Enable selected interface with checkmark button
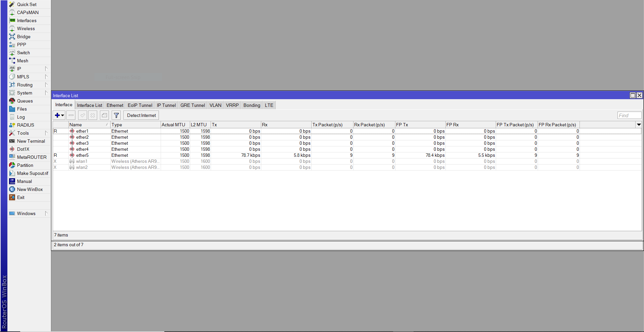This screenshot has height=332, width=644. 83,115
